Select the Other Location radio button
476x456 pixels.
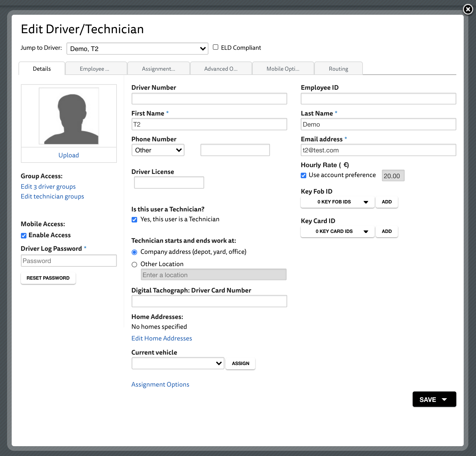[x=134, y=264]
